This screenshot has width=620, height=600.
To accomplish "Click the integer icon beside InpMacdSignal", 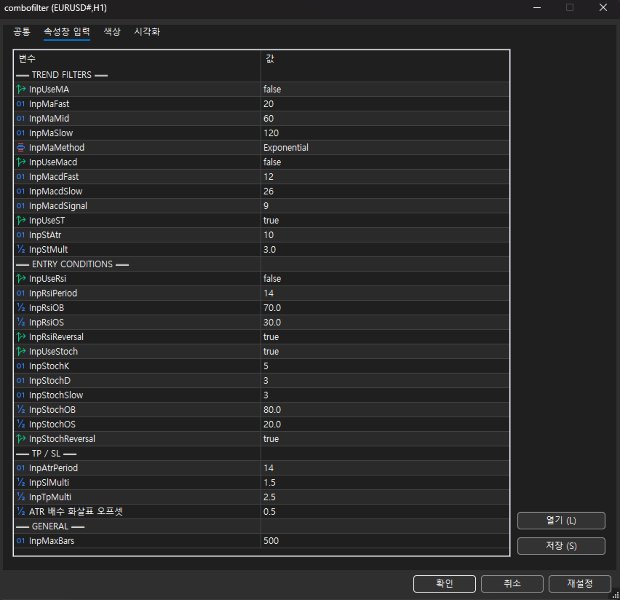I will pyautogui.click(x=21, y=206).
